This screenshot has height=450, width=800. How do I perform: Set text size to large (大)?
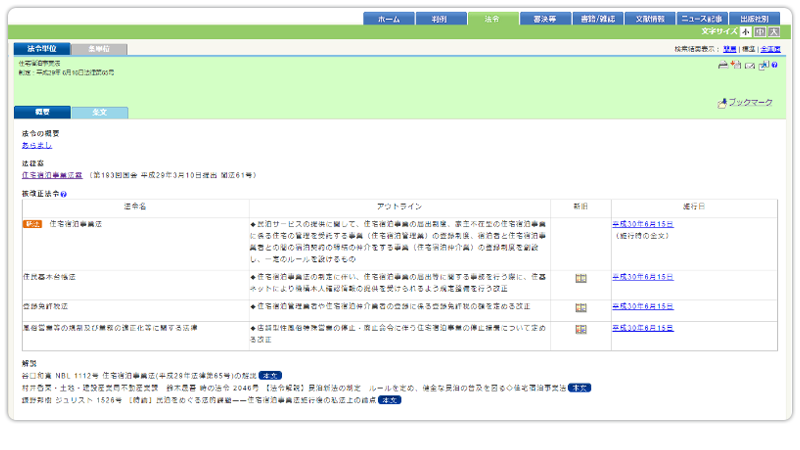pyautogui.click(x=773, y=32)
